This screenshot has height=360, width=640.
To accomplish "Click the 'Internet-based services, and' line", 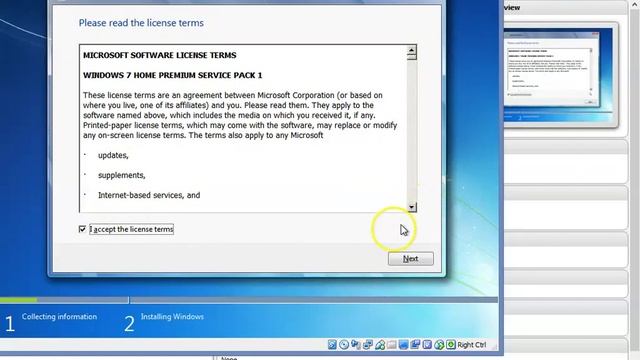I will pos(149,196).
